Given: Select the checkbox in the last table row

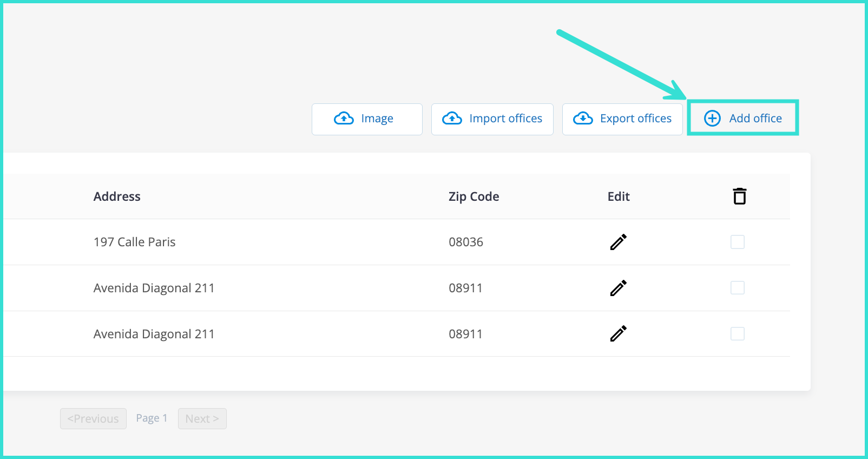Looking at the screenshot, I should click(737, 334).
